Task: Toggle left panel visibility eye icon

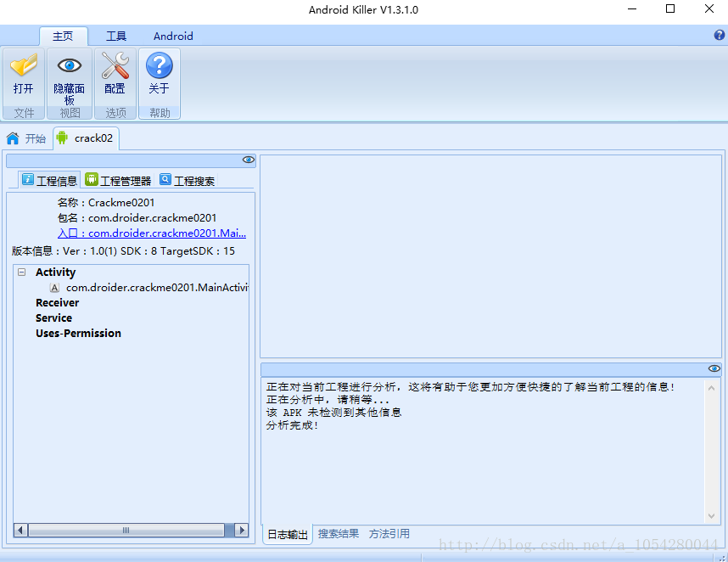Action: pyautogui.click(x=249, y=160)
